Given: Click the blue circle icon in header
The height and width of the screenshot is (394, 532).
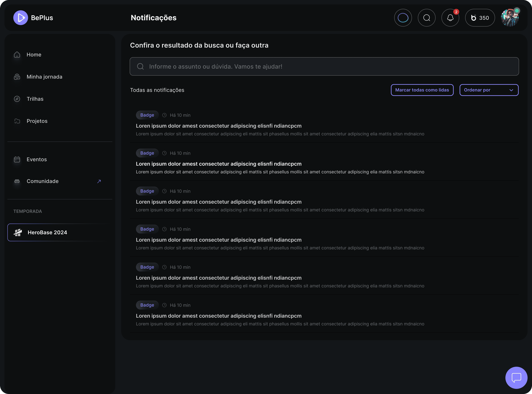Looking at the screenshot, I should pyautogui.click(x=403, y=18).
